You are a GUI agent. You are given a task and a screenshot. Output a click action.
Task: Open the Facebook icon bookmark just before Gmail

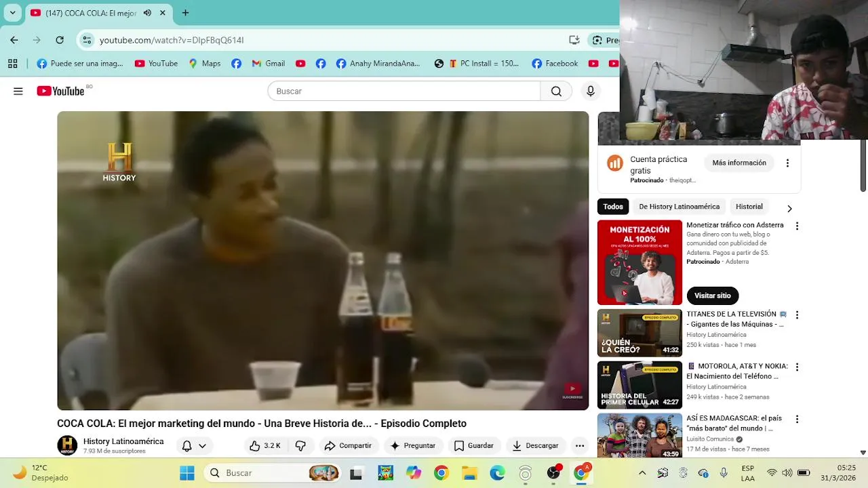coord(236,63)
